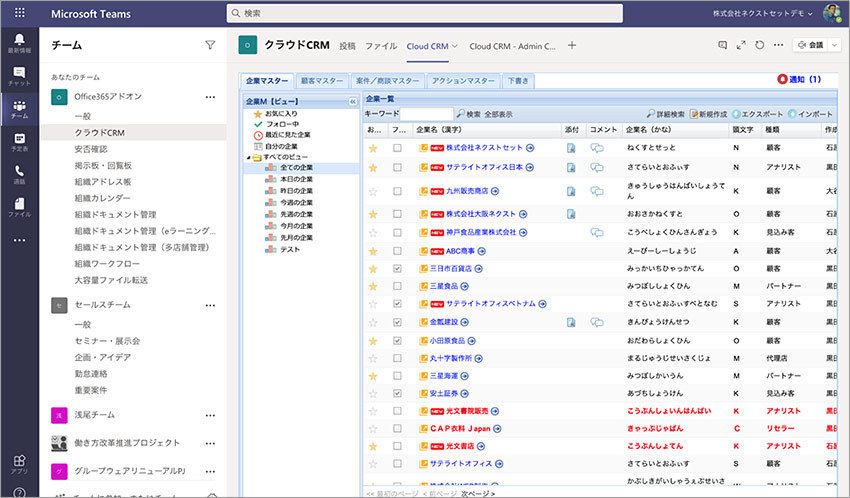This screenshot has height=498, width=850.
Task: Uncheck the follow box for 安土証券
Action: click(397, 393)
